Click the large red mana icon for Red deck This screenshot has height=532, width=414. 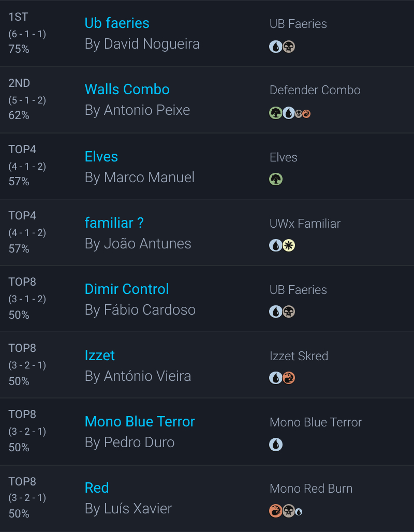[276, 511]
